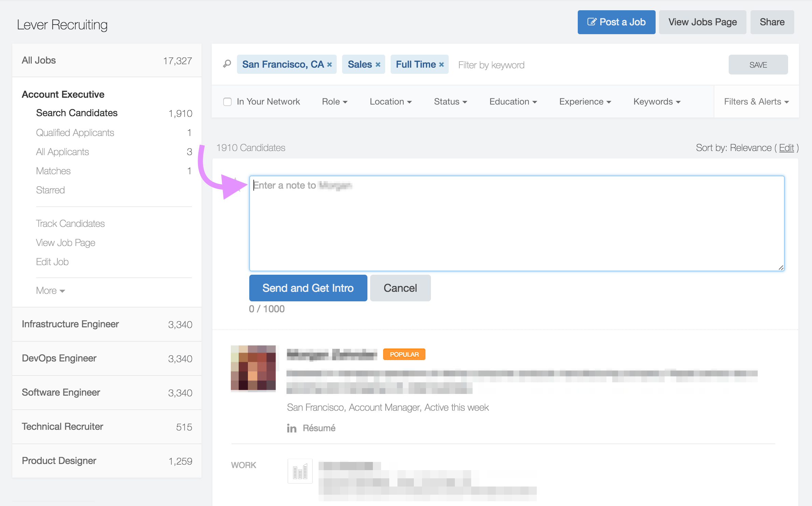
Task: Click the 1910 Candidates count text
Action: (251, 148)
